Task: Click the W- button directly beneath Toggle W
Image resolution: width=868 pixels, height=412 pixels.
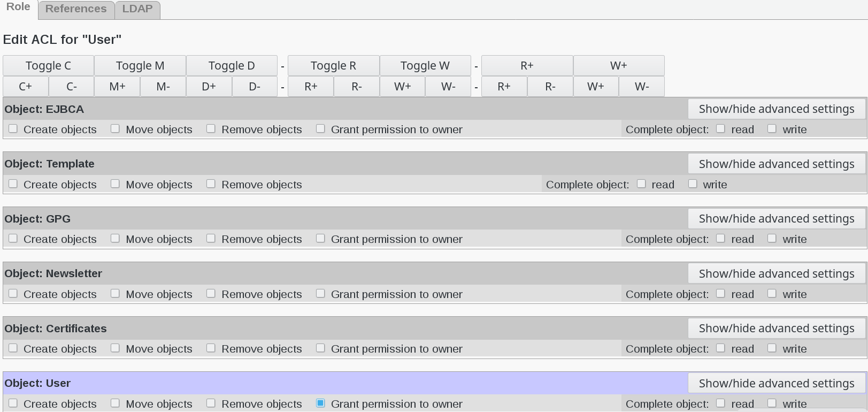Action: 448,87
